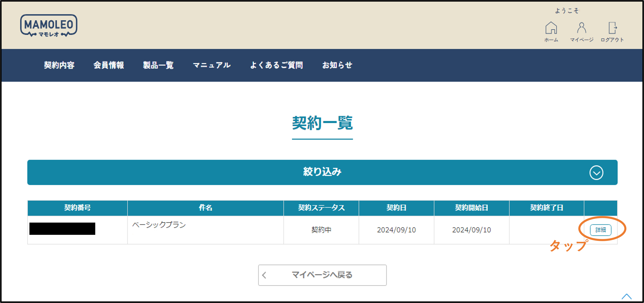
Task: Select よくあるご質問 in navigation
Action: [x=277, y=65]
